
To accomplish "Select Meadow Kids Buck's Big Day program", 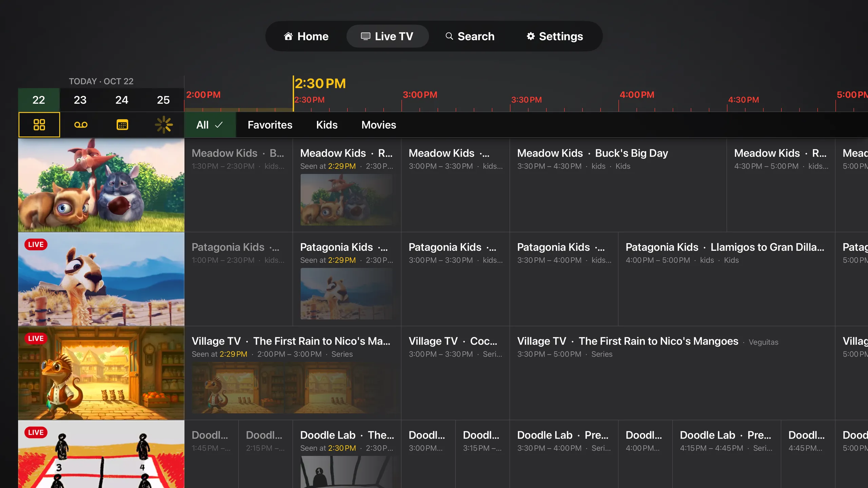I will click(x=618, y=185).
